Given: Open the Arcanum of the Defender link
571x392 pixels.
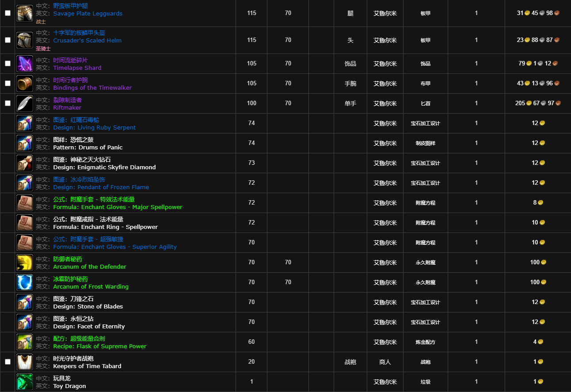Looking at the screenshot, I should [x=89, y=267].
